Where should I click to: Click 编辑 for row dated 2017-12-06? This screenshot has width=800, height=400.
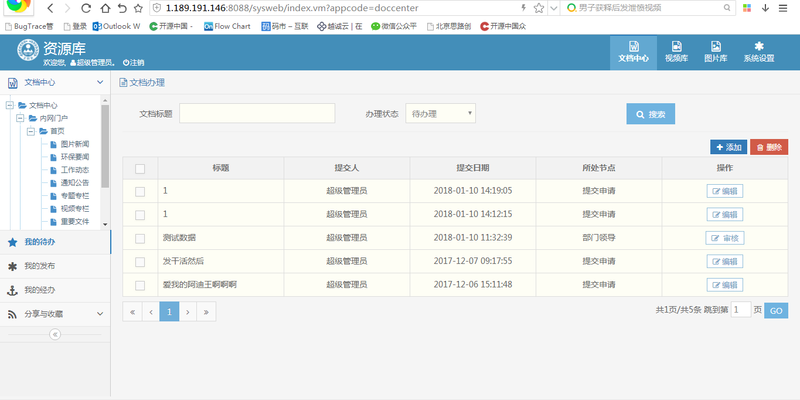coord(725,285)
